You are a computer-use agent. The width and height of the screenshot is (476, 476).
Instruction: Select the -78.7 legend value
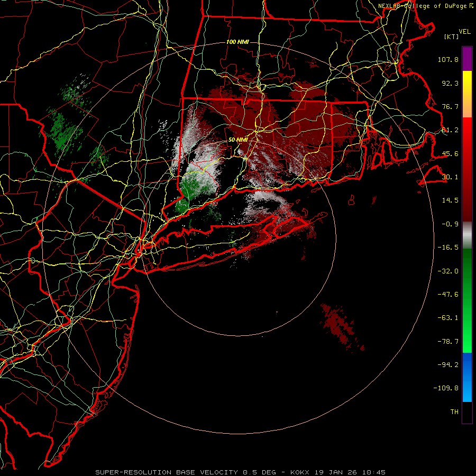click(x=448, y=342)
